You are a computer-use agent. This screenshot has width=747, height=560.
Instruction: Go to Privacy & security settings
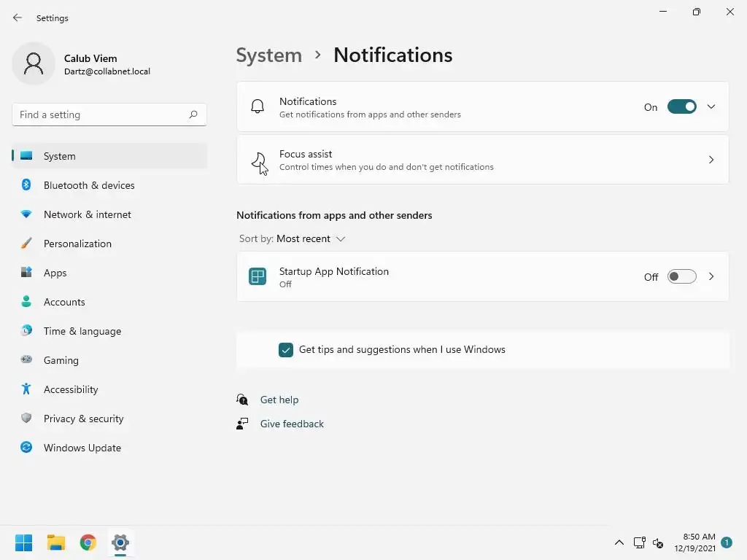click(83, 419)
